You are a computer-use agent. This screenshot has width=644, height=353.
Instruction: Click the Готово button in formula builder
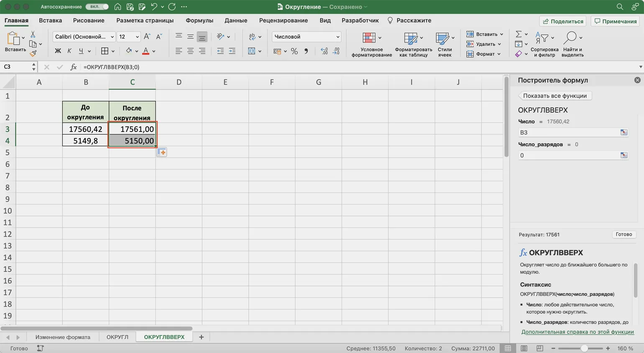(624, 234)
